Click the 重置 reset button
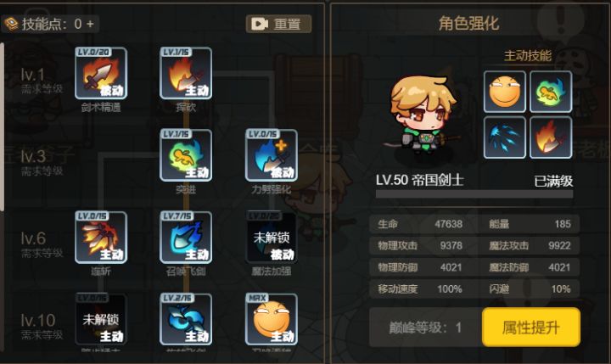This screenshot has width=611, height=364. tap(278, 24)
